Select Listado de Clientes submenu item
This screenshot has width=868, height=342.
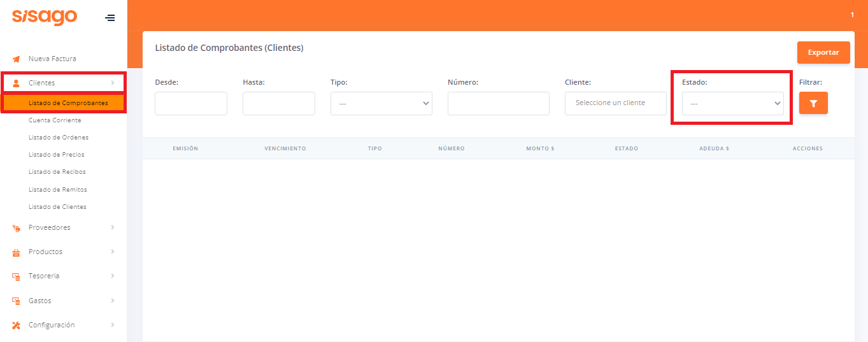(57, 207)
